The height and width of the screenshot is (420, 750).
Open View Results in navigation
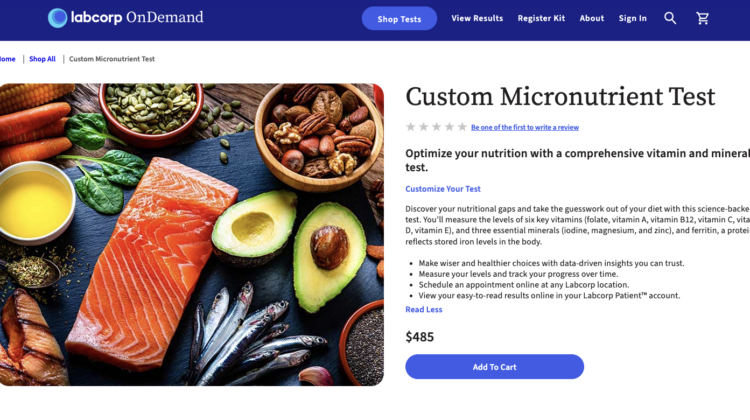click(x=477, y=18)
